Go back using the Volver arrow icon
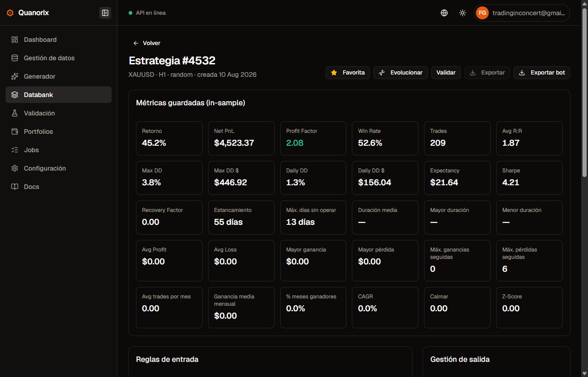Screen dimensions: 588x377 [x=136, y=43]
